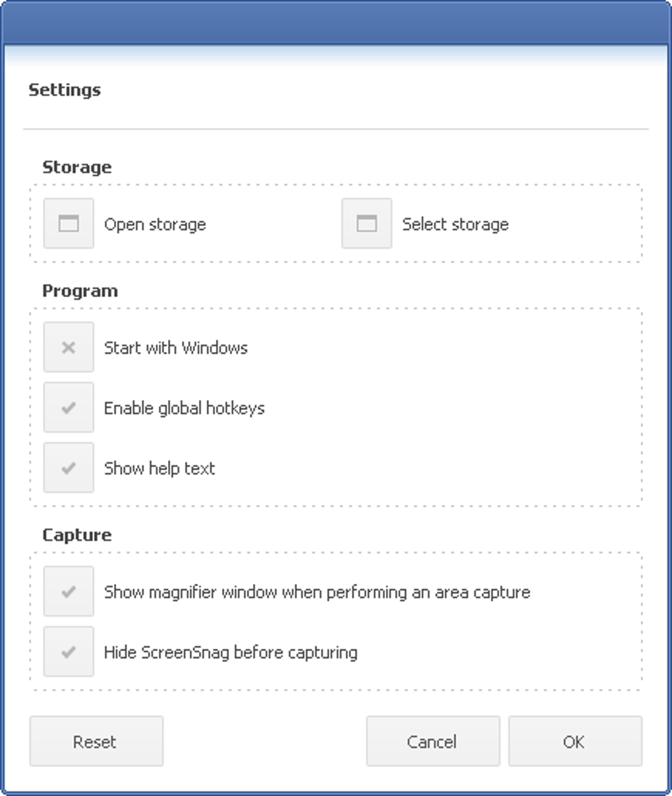
Task: Click the Open storage window icon button
Action: click(x=69, y=223)
